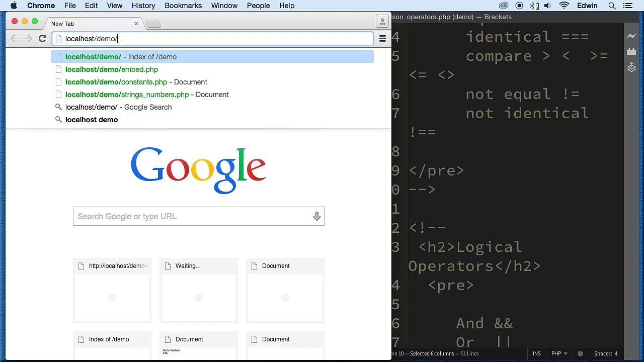The width and height of the screenshot is (644, 362).
Task: Click the Search Google or type URL box
Action: point(198,216)
